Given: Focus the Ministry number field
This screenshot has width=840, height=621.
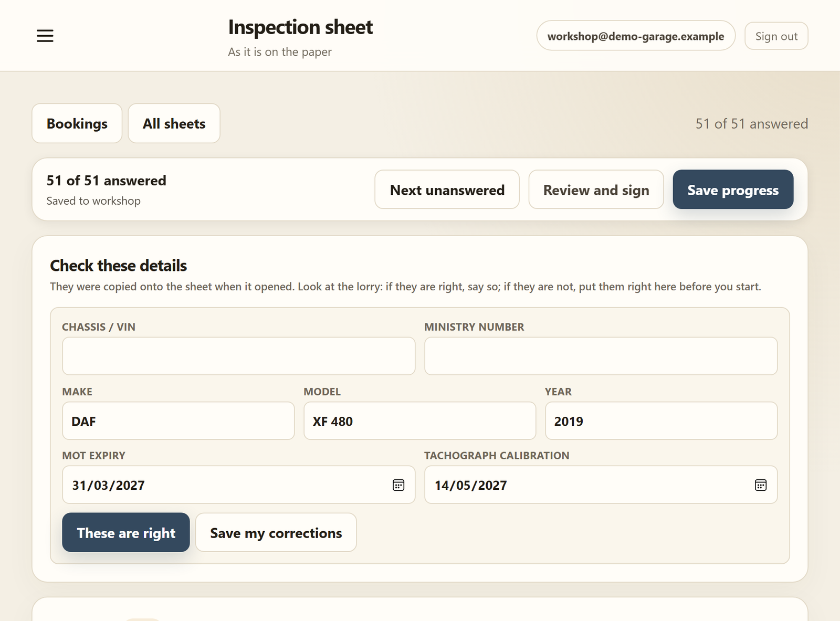Looking at the screenshot, I should click(x=601, y=356).
